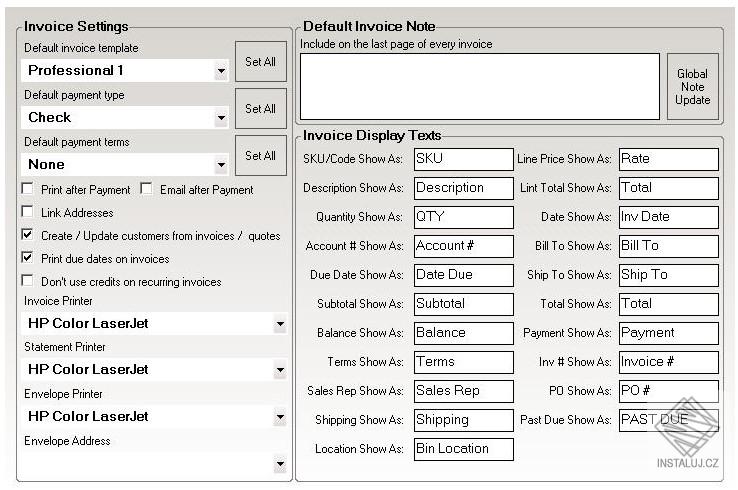Click Set All beside invoice template
The height and width of the screenshot is (490, 738).
pos(260,62)
